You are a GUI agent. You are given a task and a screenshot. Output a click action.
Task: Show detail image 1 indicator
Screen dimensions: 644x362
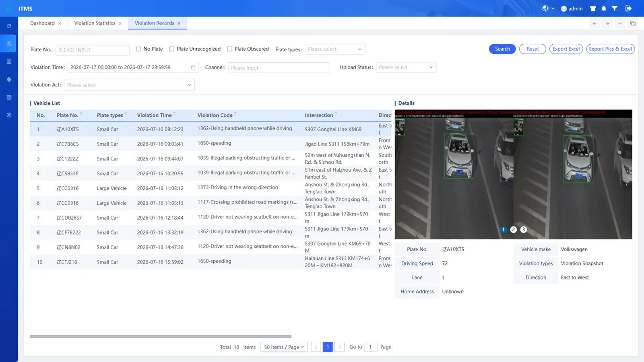click(x=503, y=230)
